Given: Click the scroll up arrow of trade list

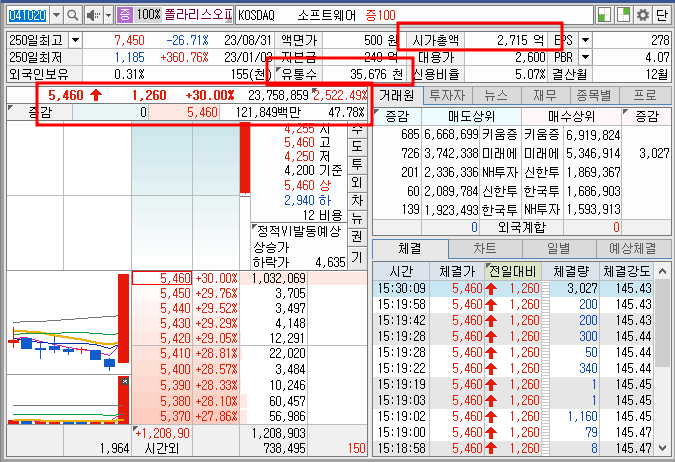Looking at the screenshot, I should 663,271.
